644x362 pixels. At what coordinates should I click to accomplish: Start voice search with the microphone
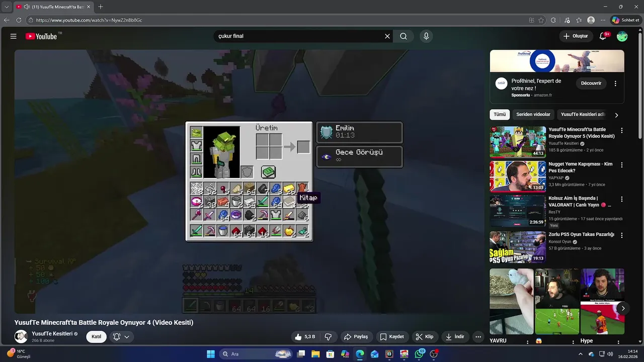(426, 36)
